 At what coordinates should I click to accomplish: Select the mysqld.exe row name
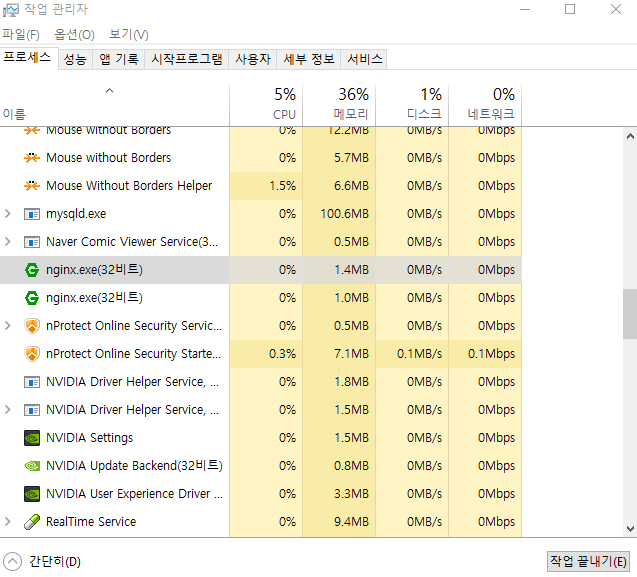click(x=76, y=214)
